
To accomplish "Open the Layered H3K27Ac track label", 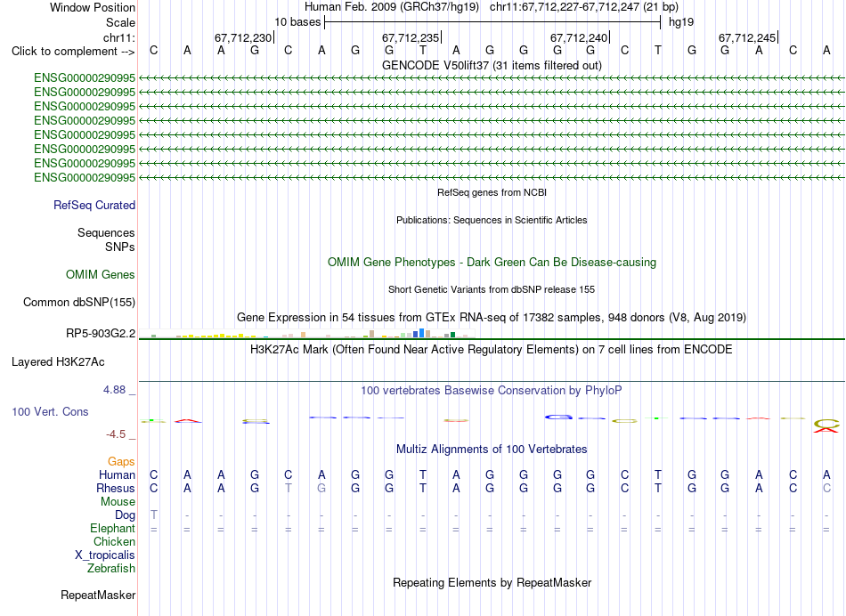I will pos(58,362).
